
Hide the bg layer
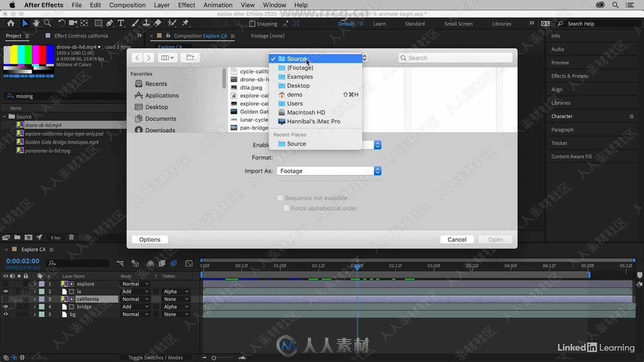(6, 314)
